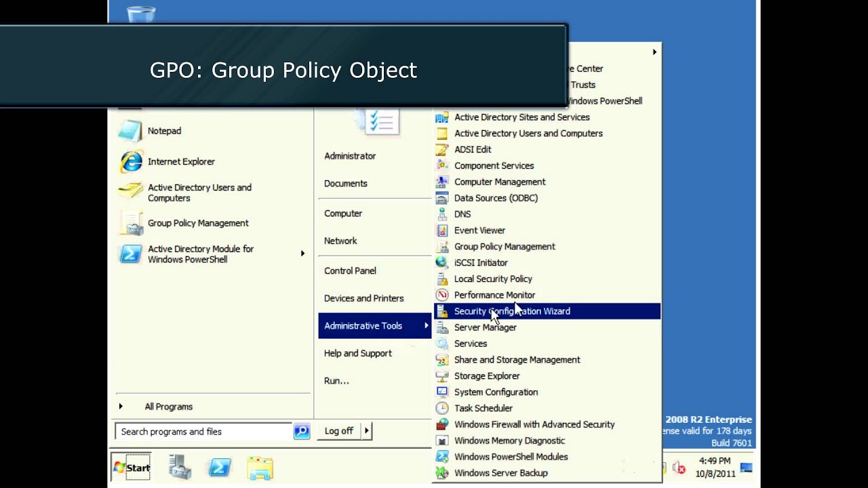Screen dimensions: 868x488
Task: Open Devices and Printers link
Action: click(x=363, y=298)
